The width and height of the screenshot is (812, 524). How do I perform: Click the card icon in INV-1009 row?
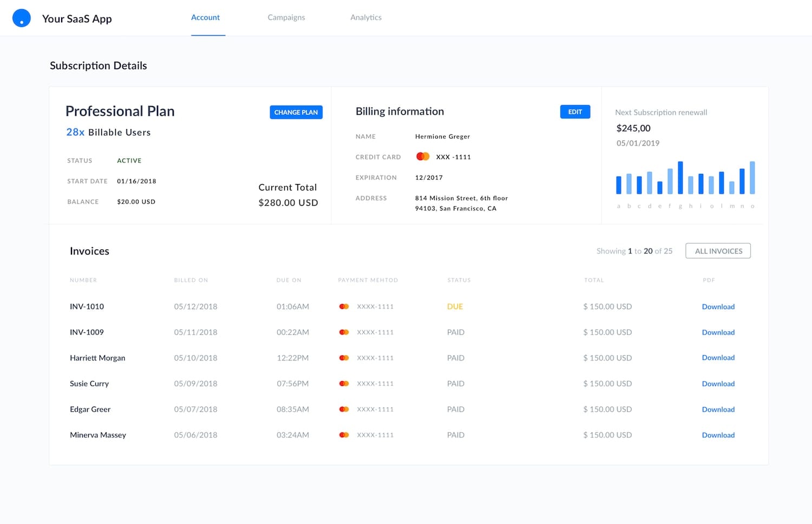344,332
